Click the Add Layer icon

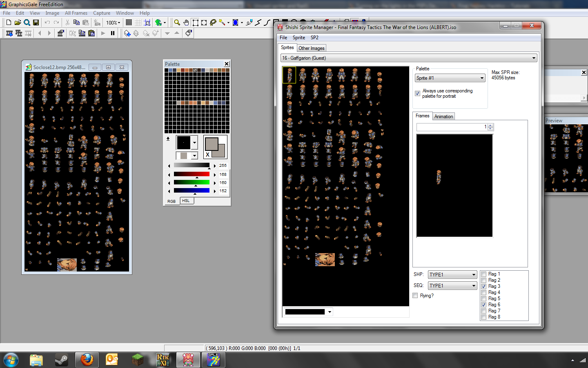(127, 33)
